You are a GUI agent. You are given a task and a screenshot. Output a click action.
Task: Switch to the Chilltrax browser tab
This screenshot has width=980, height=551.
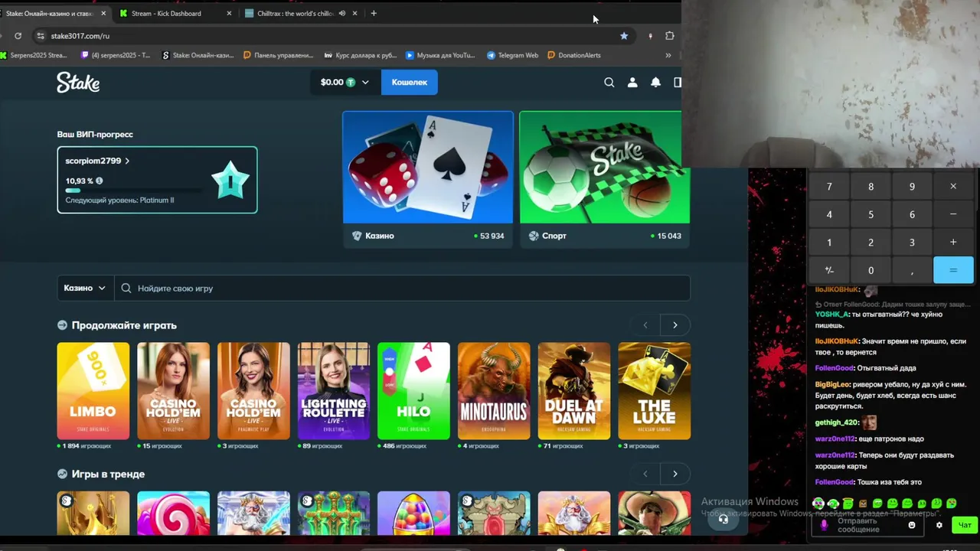click(295, 13)
